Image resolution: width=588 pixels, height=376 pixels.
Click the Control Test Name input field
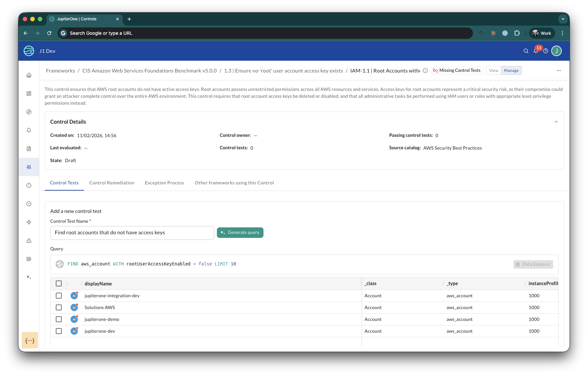pos(132,233)
